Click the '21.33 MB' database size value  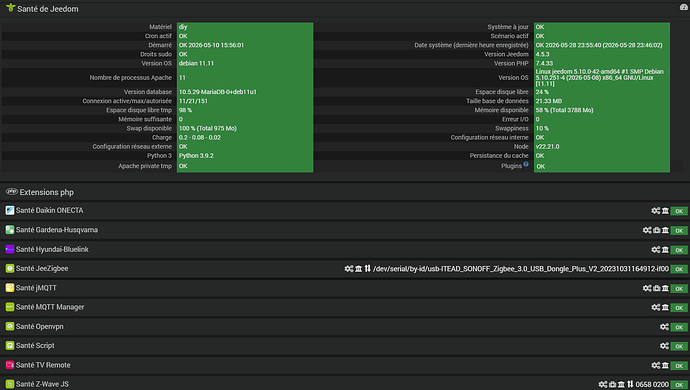[549, 101]
